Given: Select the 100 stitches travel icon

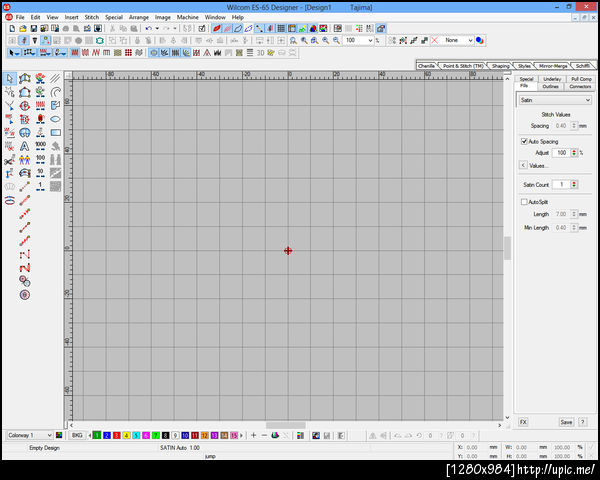Looking at the screenshot, I should pyautogui.click(x=40, y=160).
